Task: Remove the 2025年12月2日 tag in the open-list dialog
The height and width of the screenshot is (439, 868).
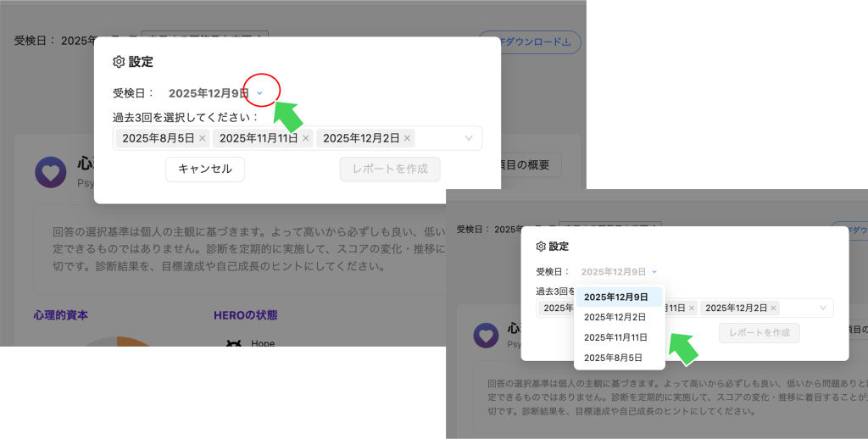Action: [x=773, y=308]
